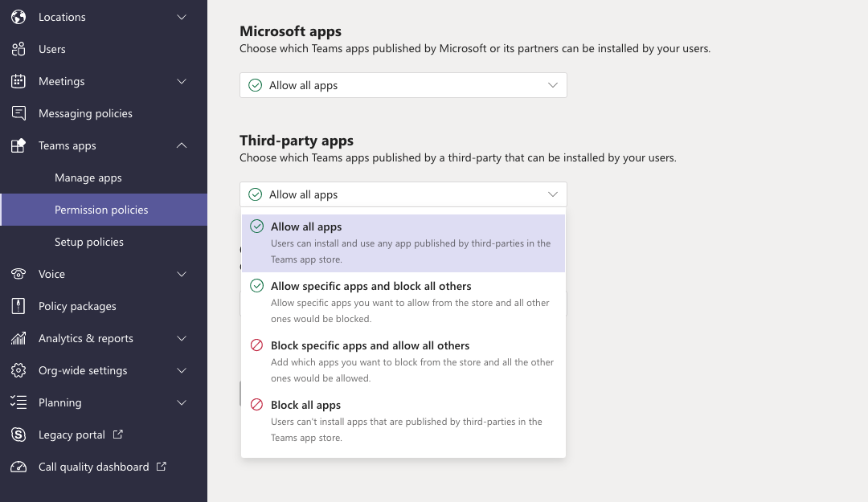Click the Policy packages icon
The height and width of the screenshot is (502, 868).
18,306
